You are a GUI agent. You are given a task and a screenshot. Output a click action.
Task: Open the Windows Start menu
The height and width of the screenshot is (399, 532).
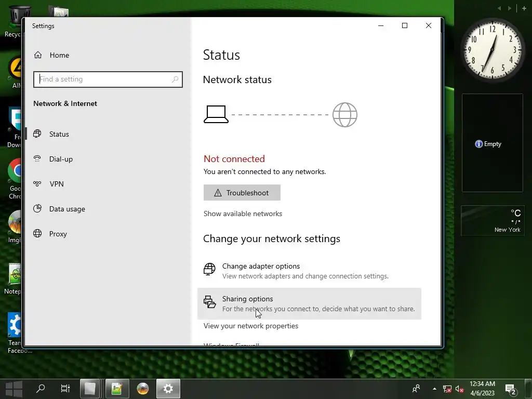click(x=14, y=389)
